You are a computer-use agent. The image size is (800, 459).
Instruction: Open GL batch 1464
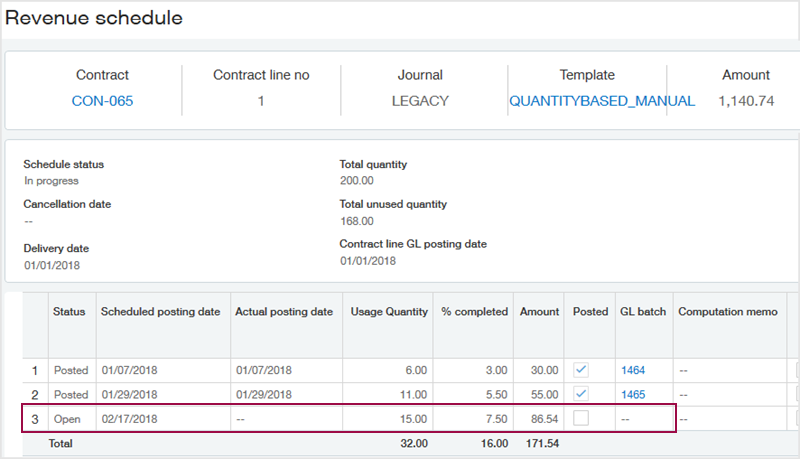coord(633,370)
